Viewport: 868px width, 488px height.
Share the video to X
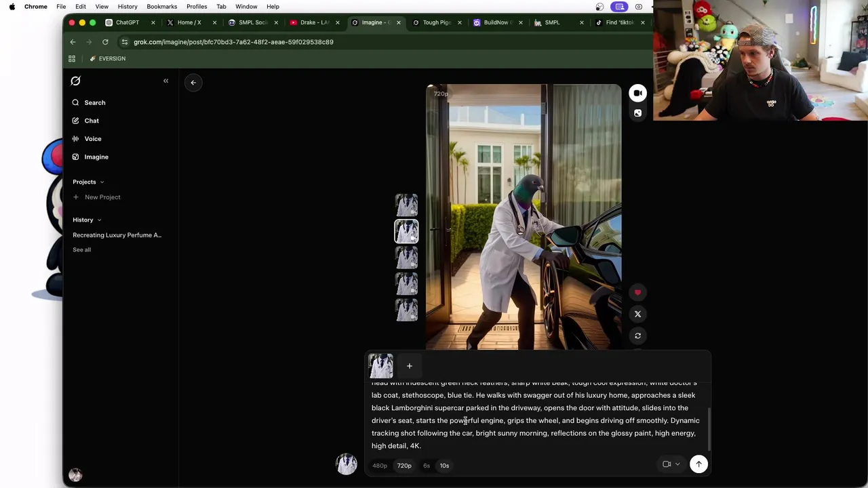point(637,314)
